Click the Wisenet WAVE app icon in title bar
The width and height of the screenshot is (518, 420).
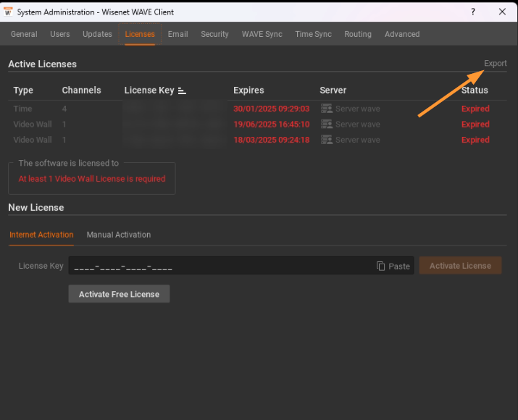(x=8, y=12)
